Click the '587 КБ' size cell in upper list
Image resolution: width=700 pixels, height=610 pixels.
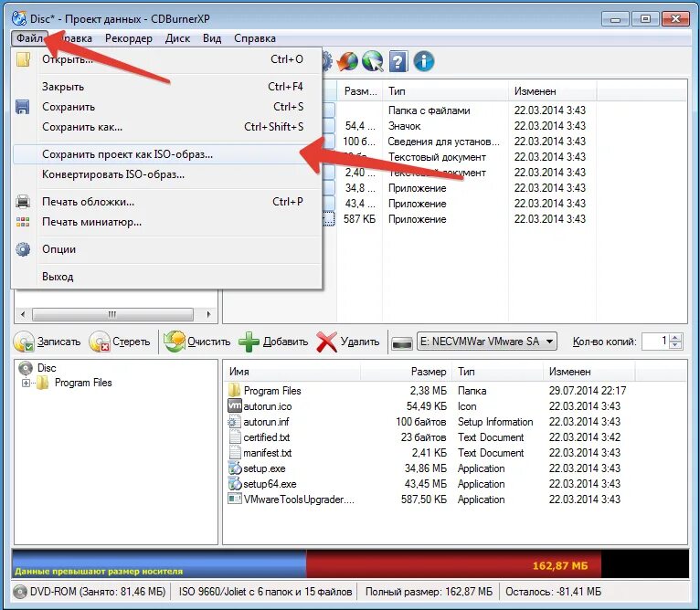(359, 219)
